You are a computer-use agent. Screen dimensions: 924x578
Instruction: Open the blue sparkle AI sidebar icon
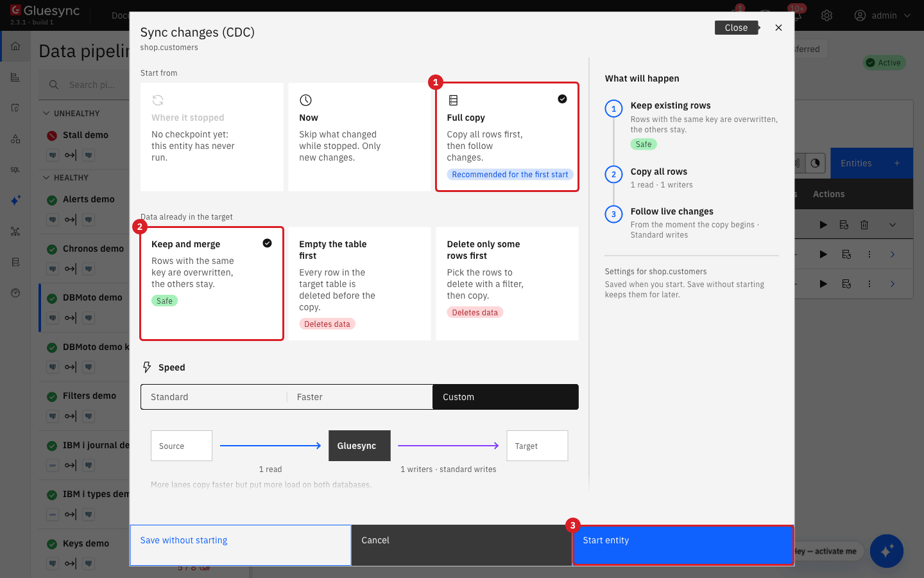pyautogui.click(x=15, y=200)
